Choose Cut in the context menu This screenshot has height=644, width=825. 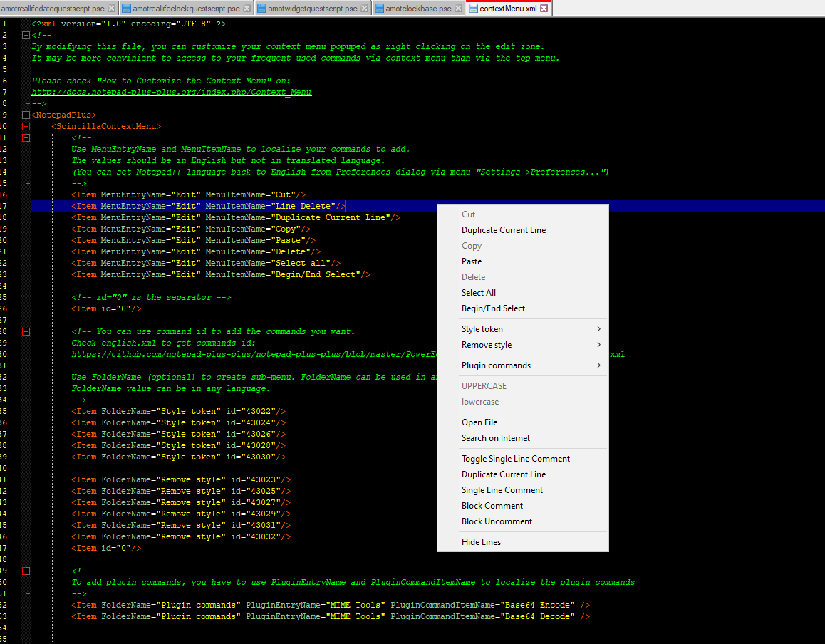tap(522, 214)
